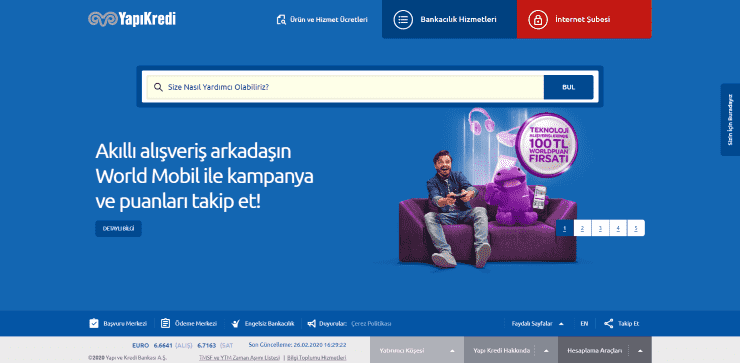Screen dimensions: 740x363
Task: Open İnternet Şubesi login
Action: point(584,19)
